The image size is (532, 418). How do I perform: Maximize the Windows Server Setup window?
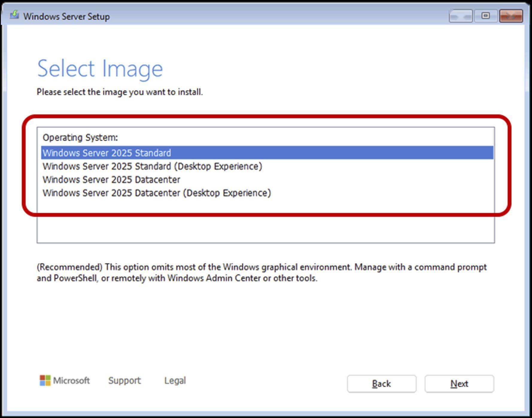click(x=486, y=16)
